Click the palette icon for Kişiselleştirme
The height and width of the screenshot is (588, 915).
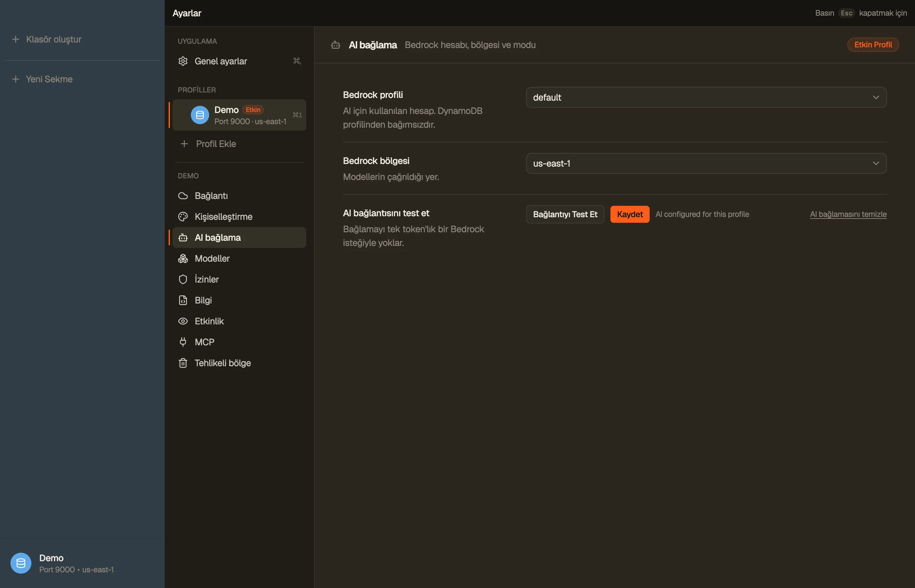point(183,217)
